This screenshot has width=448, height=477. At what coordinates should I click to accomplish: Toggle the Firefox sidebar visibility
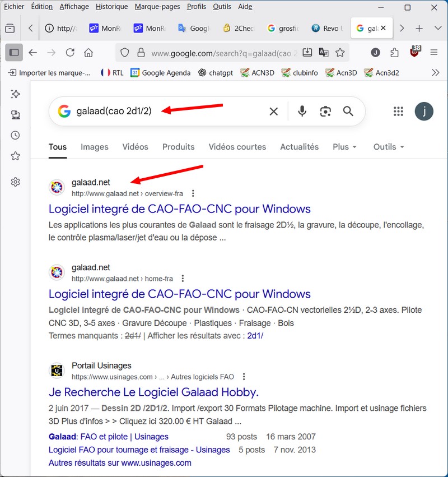pos(14,53)
